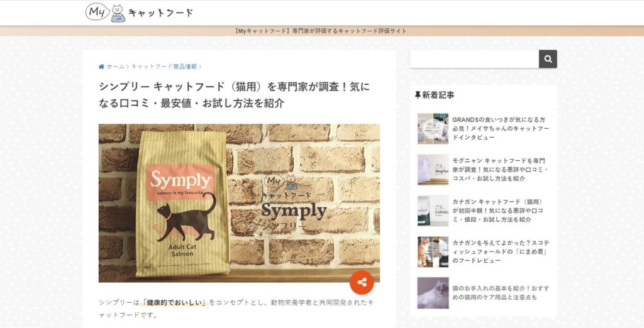This screenshot has width=644, height=328.
Task: Click the search magnifier button
Action: 548,59
